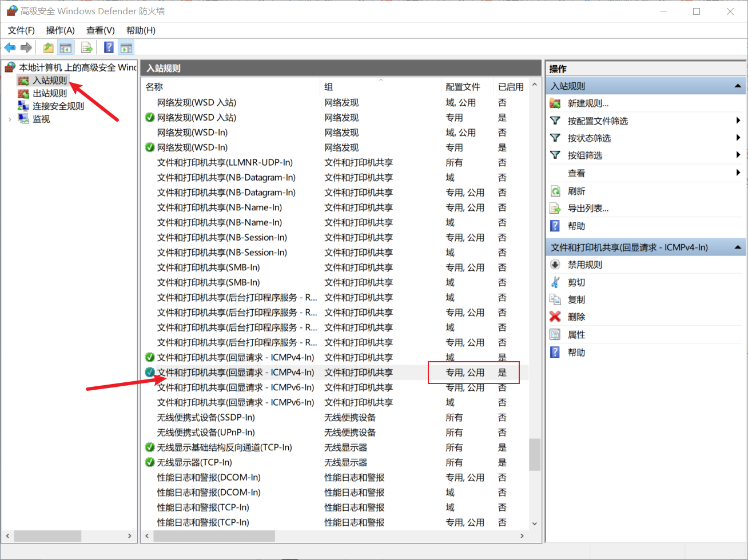Expand the 监视 tree node
The height and width of the screenshot is (560, 748).
point(10,119)
